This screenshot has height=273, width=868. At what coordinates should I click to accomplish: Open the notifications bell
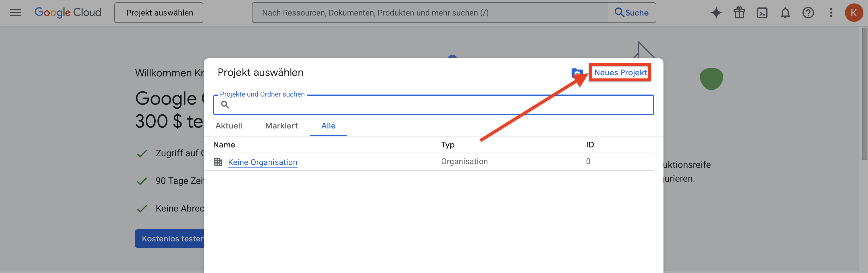[x=785, y=13]
